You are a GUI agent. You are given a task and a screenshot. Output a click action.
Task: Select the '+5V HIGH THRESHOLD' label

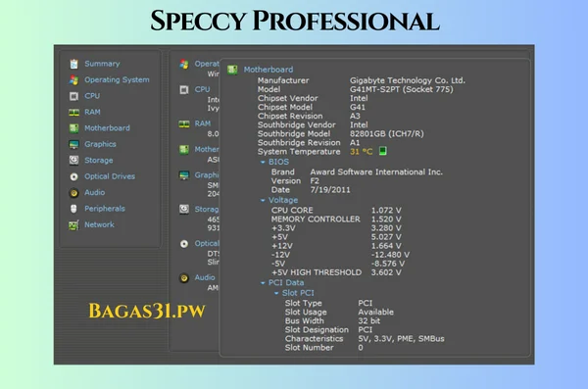(317, 272)
